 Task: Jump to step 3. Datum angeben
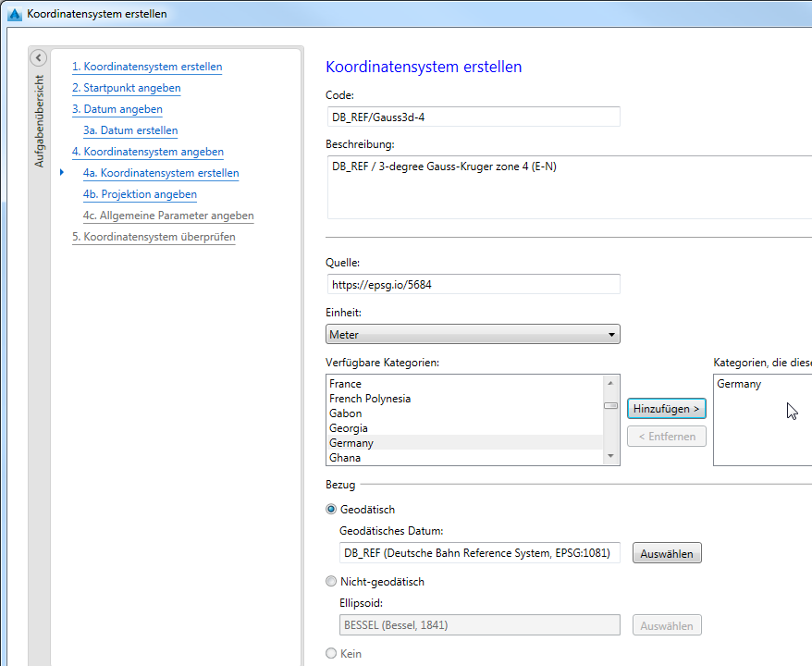point(117,109)
